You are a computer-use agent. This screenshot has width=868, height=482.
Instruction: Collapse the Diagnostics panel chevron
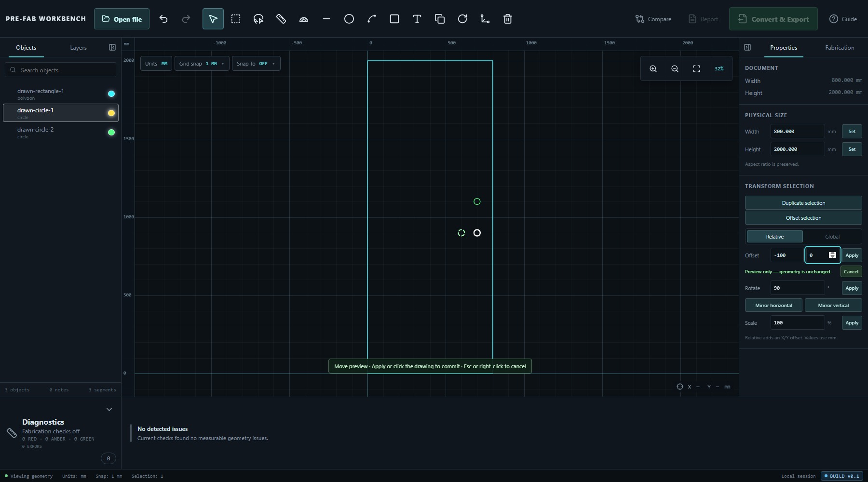coord(109,409)
